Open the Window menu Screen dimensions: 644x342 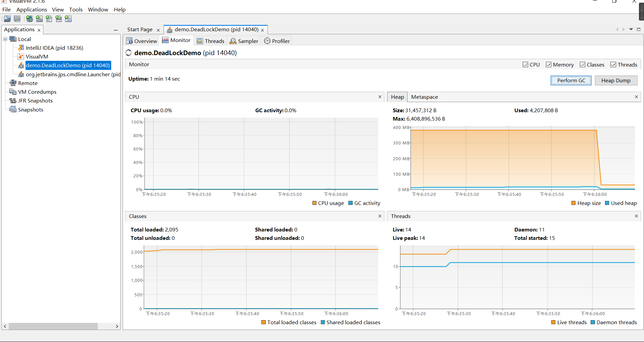coord(98,9)
